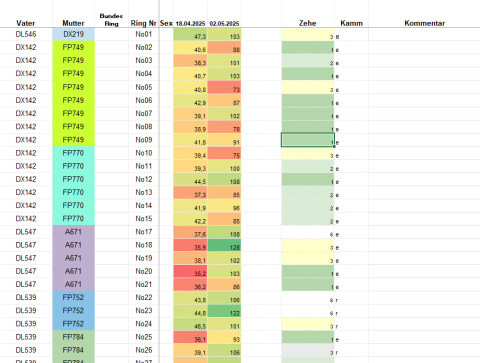Select ring number No05 cell

144,87
